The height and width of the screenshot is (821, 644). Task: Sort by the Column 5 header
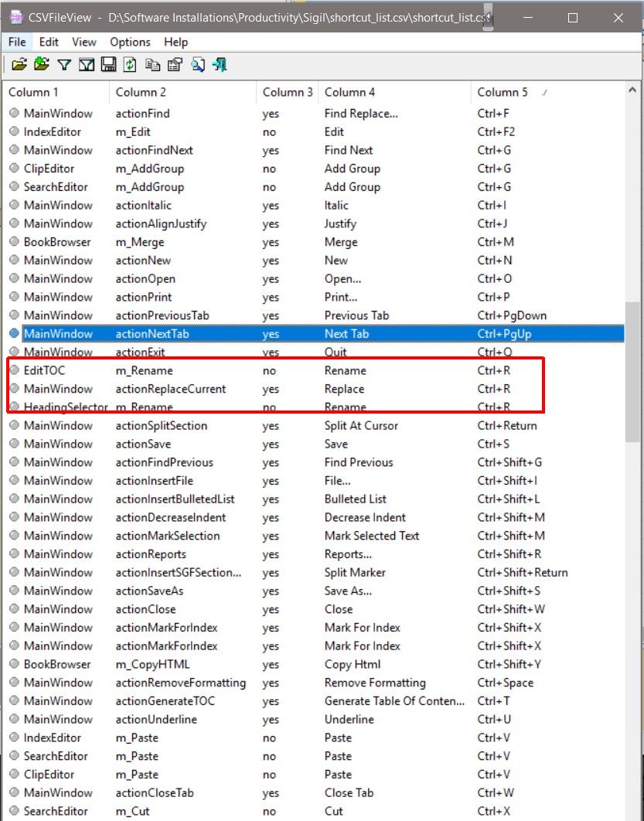click(x=547, y=92)
